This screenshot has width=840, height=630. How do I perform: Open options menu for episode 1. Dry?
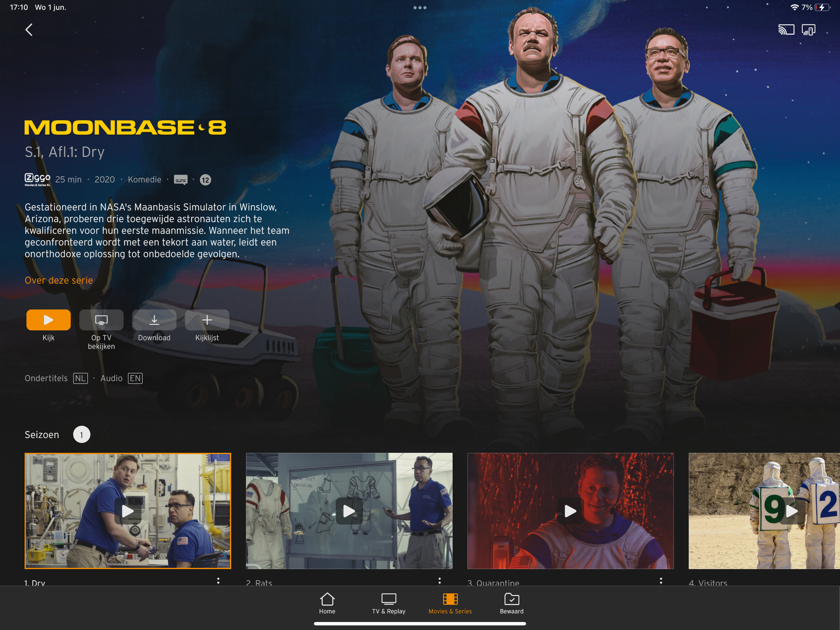(218, 581)
